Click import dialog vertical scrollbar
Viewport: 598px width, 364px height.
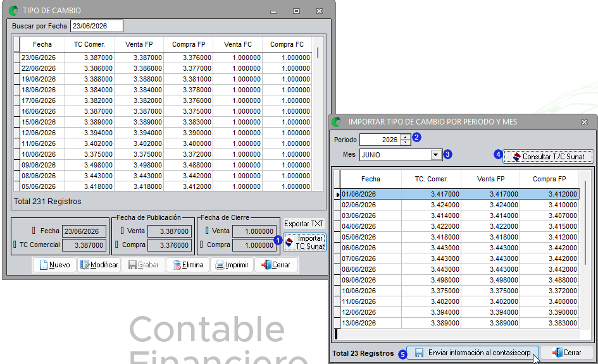pos(585,222)
